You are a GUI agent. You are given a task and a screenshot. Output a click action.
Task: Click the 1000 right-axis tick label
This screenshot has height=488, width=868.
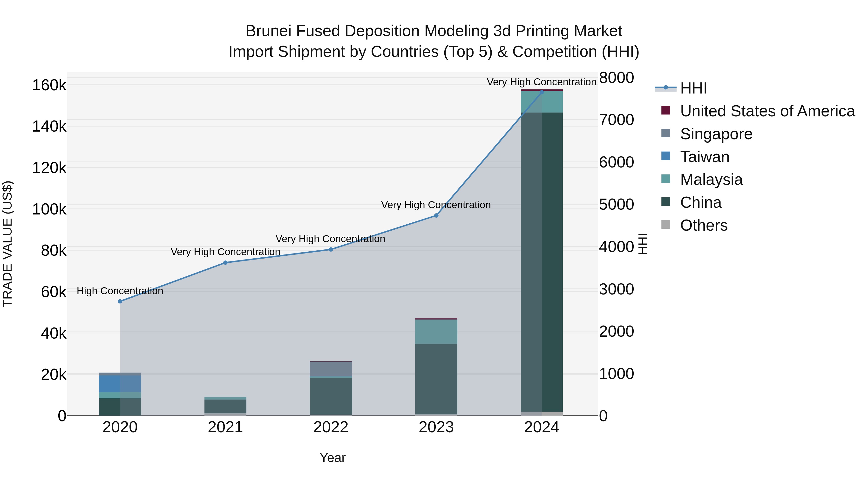pyautogui.click(x=617, y=374)
